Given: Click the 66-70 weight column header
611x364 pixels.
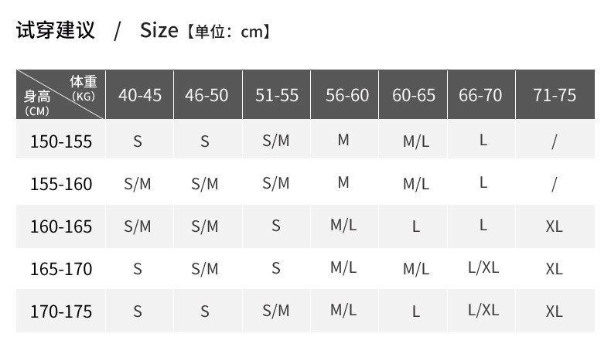Looking at the screenshot, I should tap(480, 95).
